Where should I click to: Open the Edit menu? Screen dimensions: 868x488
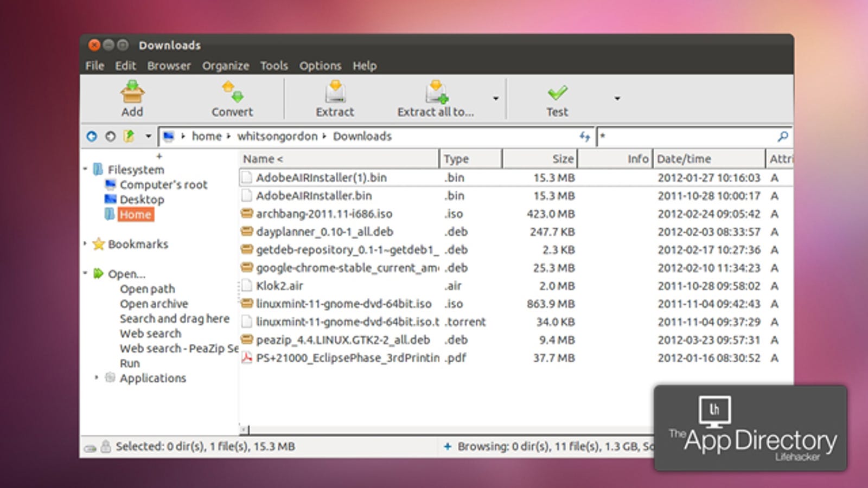point(125,66)
